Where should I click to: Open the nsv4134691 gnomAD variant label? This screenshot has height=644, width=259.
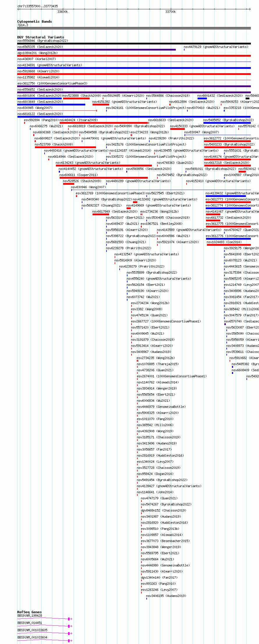click(x=50, y=65)
